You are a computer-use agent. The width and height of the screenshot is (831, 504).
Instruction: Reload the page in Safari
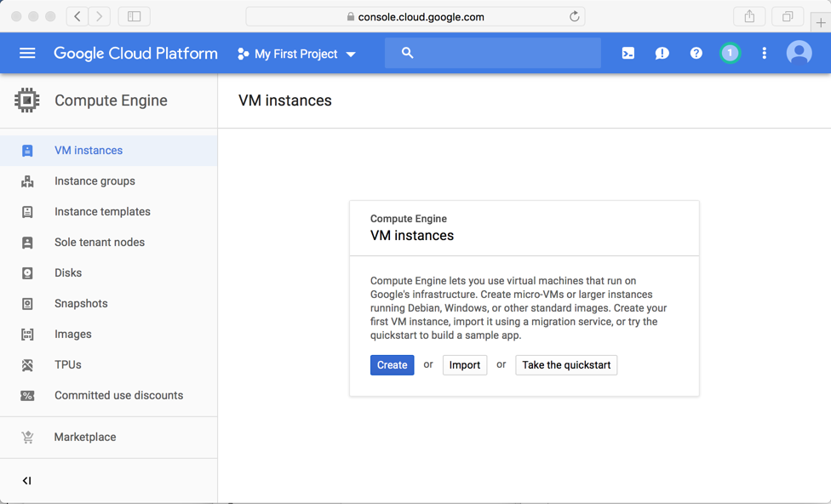[575, 16]
